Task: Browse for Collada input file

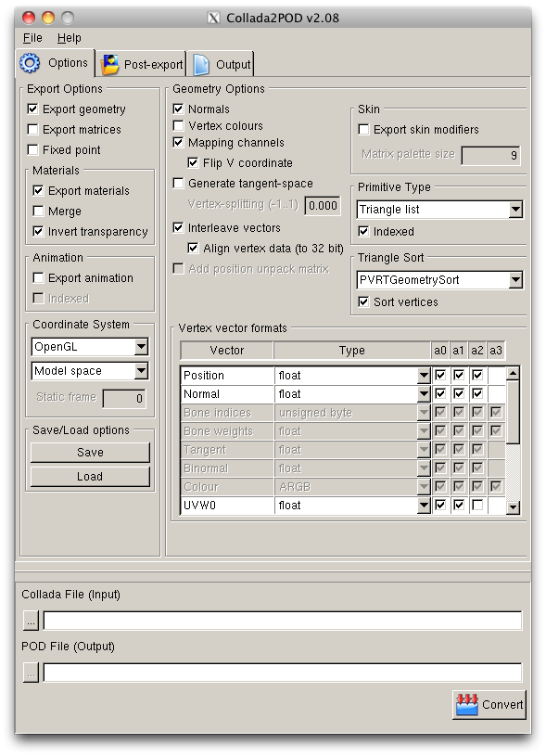Action: [x=31, y=621]
